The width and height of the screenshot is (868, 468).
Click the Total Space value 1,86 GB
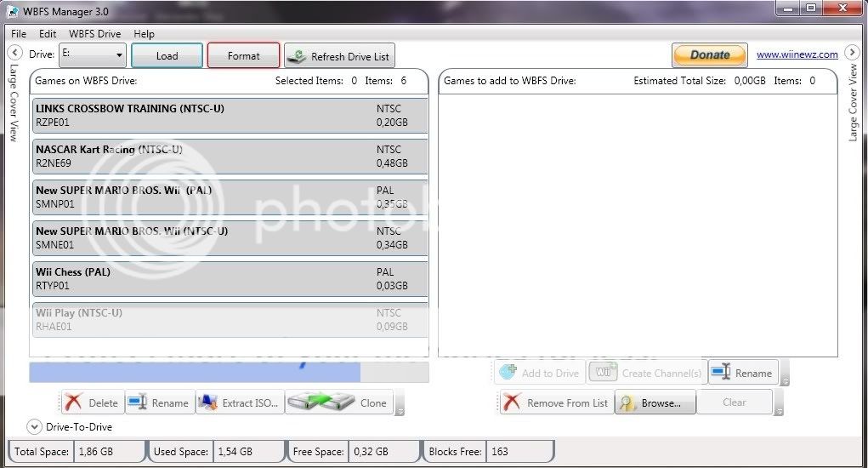96,451
